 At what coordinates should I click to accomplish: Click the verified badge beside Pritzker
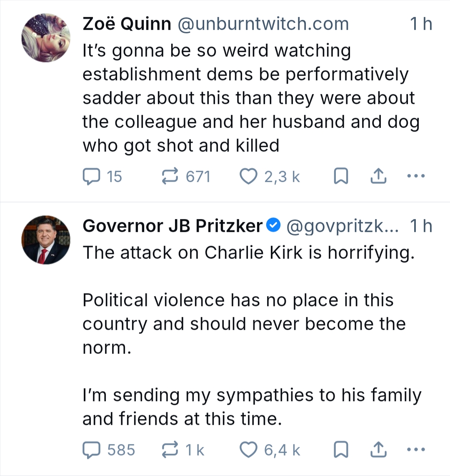(x=273, y=226)
